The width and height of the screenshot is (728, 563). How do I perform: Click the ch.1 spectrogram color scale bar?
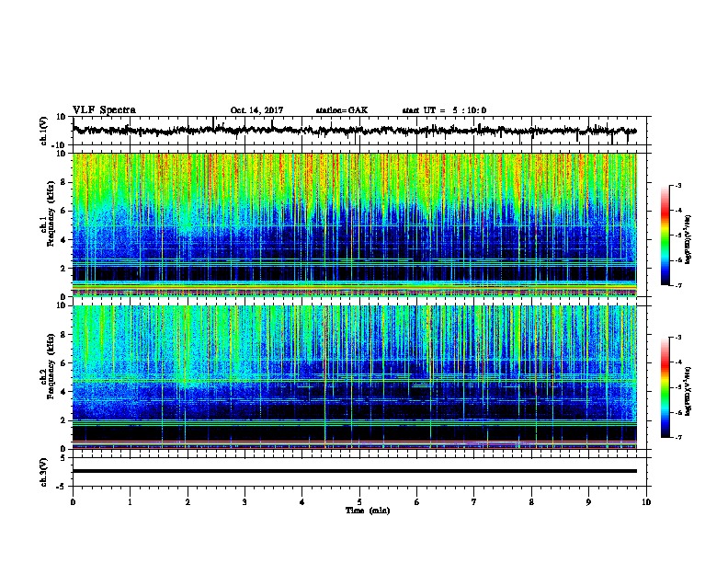(665, 236)
